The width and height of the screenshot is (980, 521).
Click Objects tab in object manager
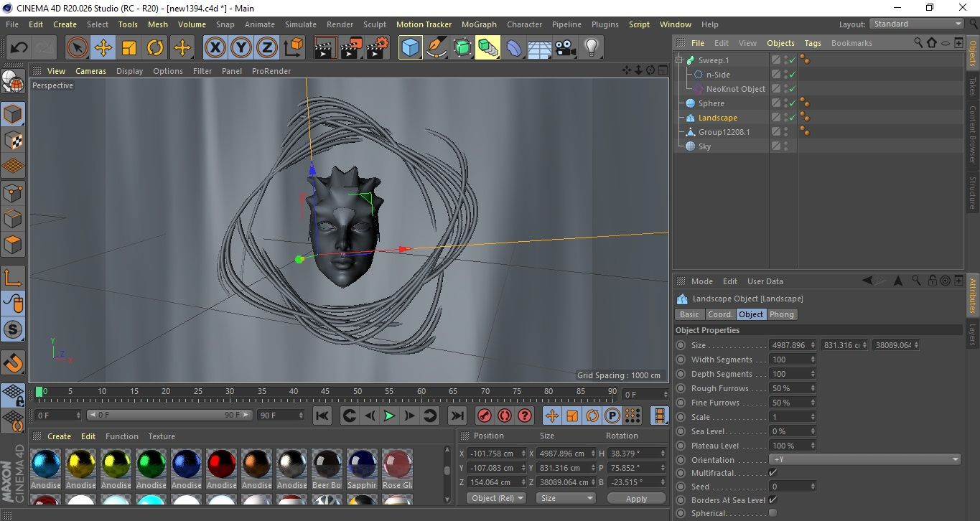[x=780, y=43]
